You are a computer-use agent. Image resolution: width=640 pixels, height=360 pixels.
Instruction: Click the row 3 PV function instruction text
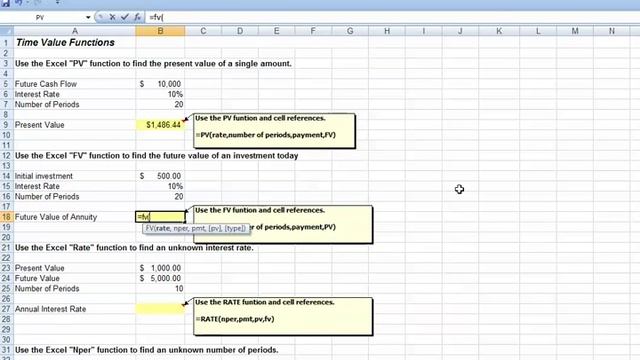click(x=153, y=64)
